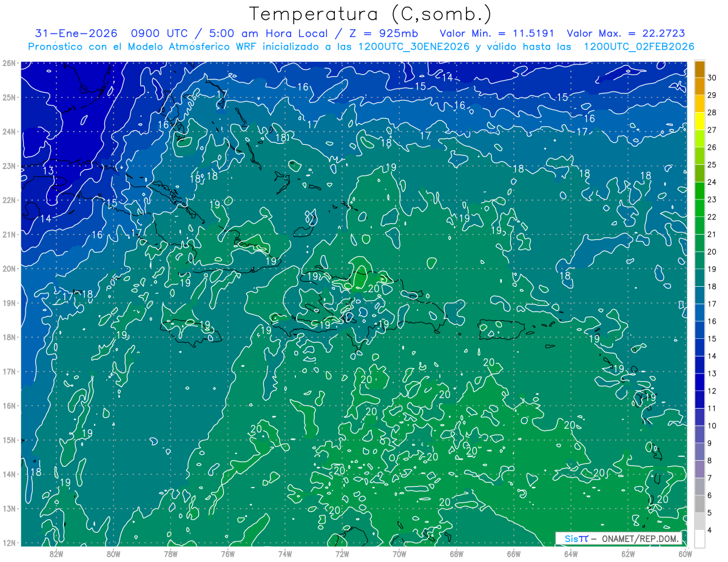Click the color scale label '22'

(712, 217)
